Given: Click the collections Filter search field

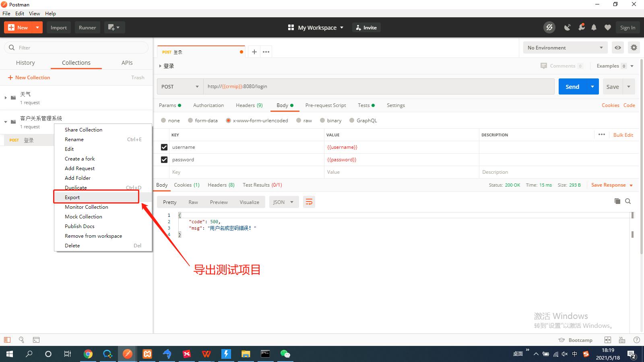Looking at the screenshot, I should 76,47.
